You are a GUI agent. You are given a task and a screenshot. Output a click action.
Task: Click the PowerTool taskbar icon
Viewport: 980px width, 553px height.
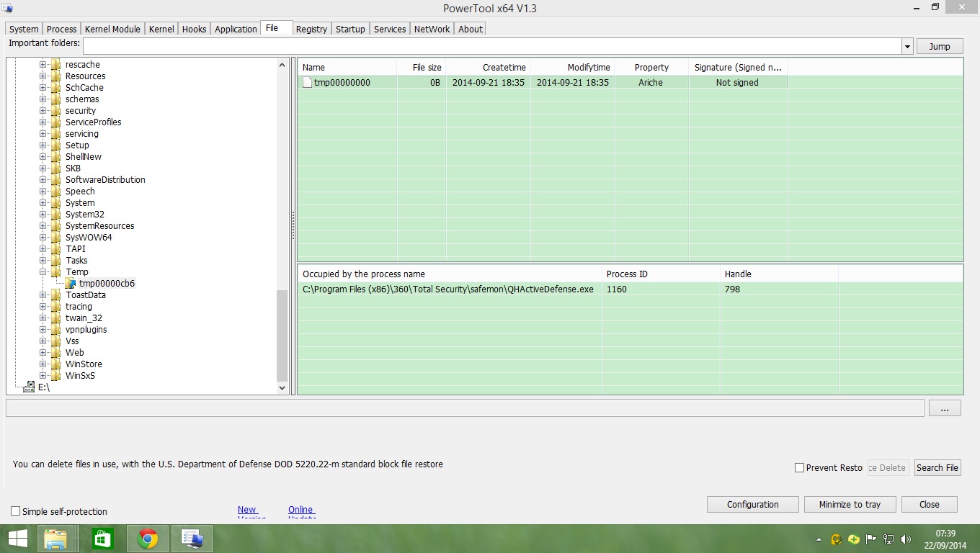[192, 539]
